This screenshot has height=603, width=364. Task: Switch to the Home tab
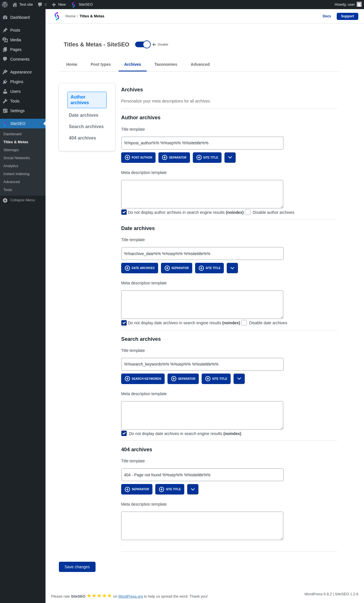tap(72, 64)
